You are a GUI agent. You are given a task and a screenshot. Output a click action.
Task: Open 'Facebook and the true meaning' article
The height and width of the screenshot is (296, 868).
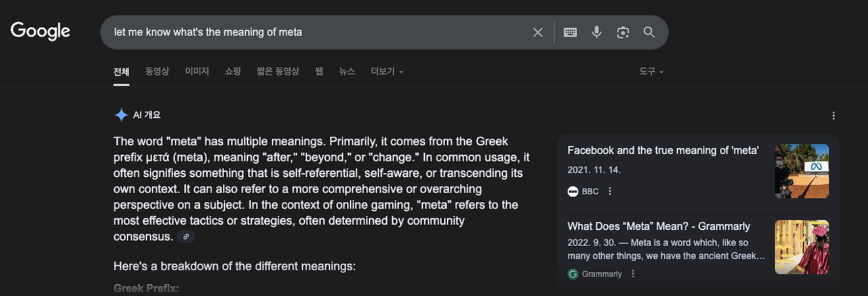pos(663,151)
